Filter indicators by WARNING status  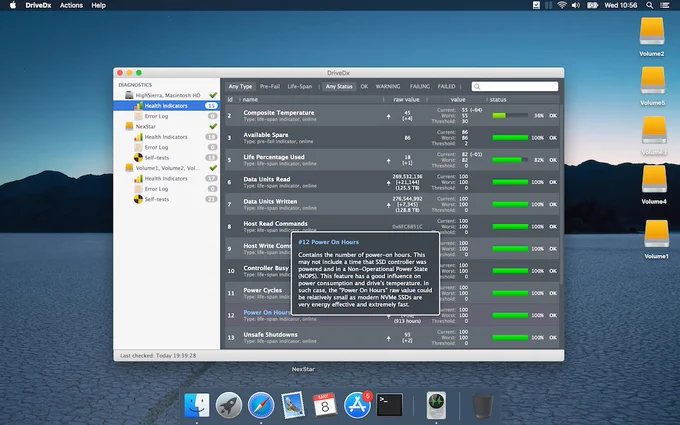click(388, 86)
